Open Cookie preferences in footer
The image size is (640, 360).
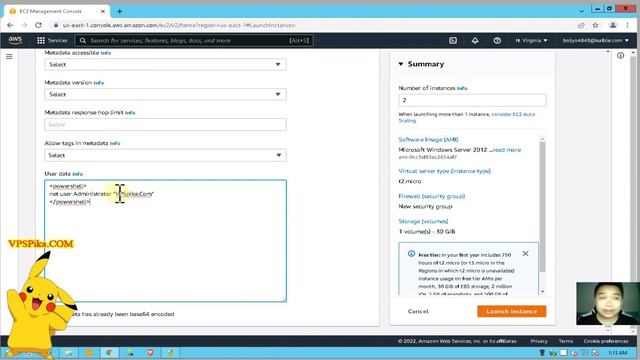[606, 341]
